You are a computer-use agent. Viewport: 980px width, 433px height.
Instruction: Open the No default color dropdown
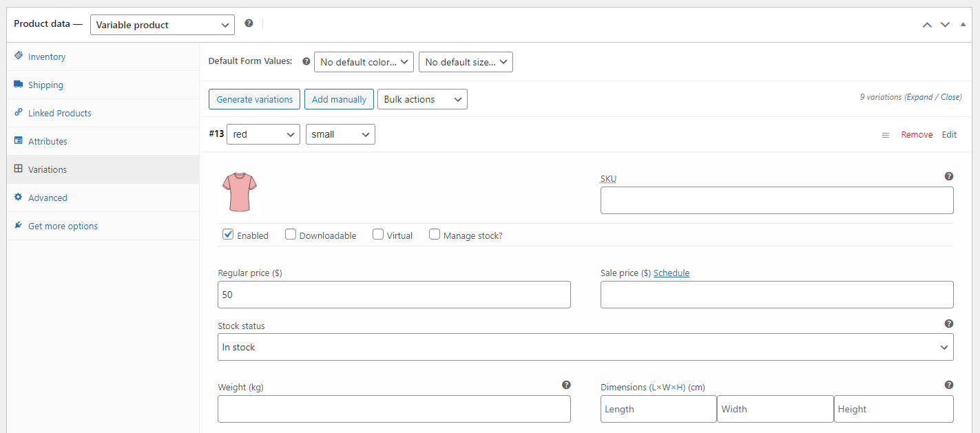(x=364, y=62)
